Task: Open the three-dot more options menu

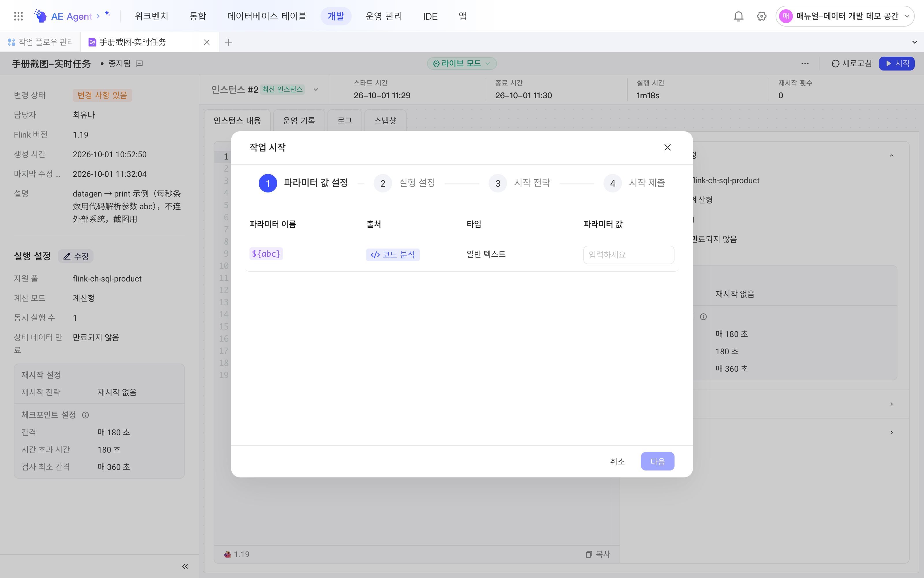Action: (x=805, y=64)
